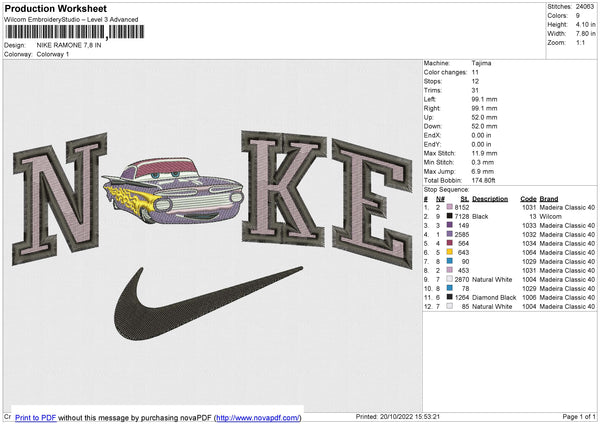Select the Stitches value 24063
Viewport: 600px width, 424px height.
point(585,7)
